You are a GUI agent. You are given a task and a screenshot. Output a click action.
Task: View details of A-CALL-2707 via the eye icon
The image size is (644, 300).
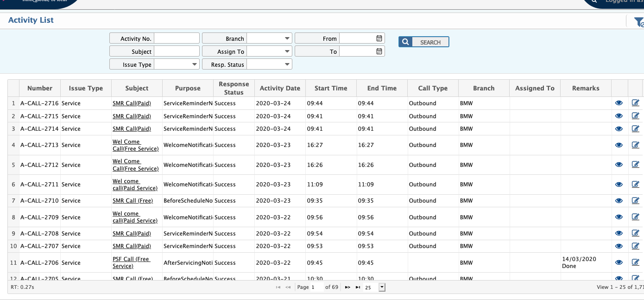(619, 246)
